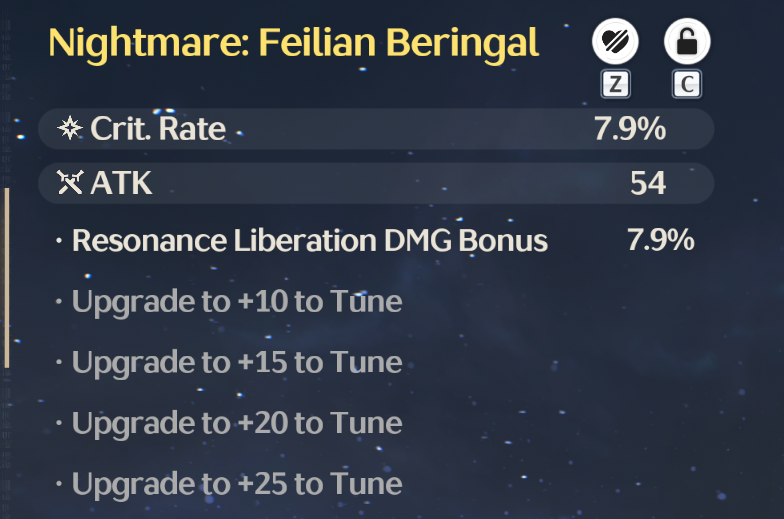This screenshot has width=784, height=519.
Task: Click the vertical scrollbar on left edge
Action: 6,278
